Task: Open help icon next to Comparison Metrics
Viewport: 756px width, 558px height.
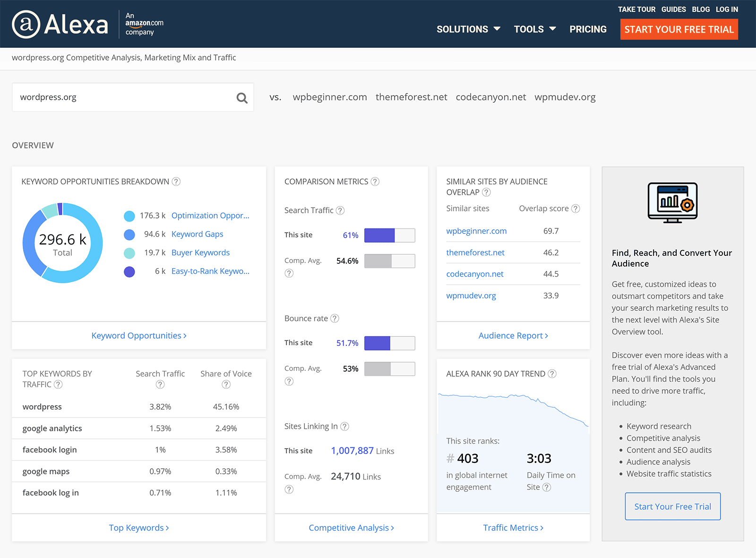Action: 375,182
